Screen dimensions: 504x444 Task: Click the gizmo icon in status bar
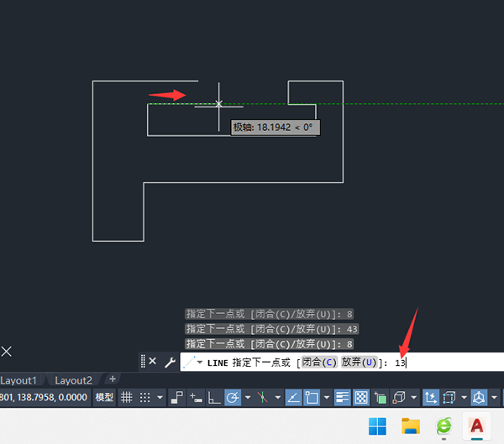pos(480,397)
